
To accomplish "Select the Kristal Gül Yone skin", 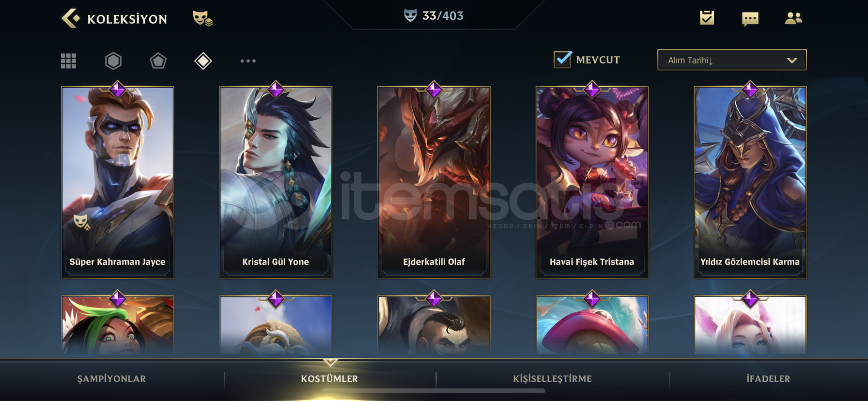I will tap(276, 182).
